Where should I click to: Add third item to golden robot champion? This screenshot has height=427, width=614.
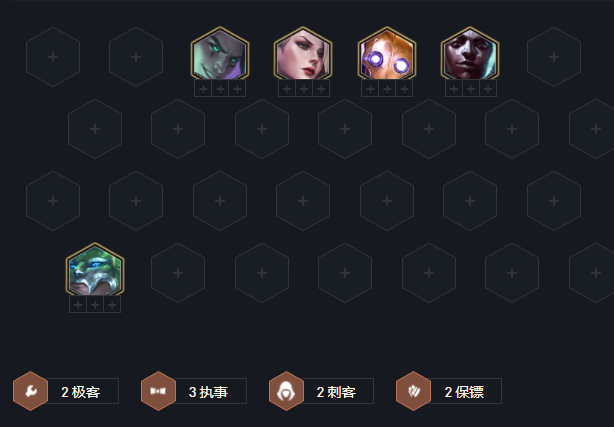pos(404,89)
